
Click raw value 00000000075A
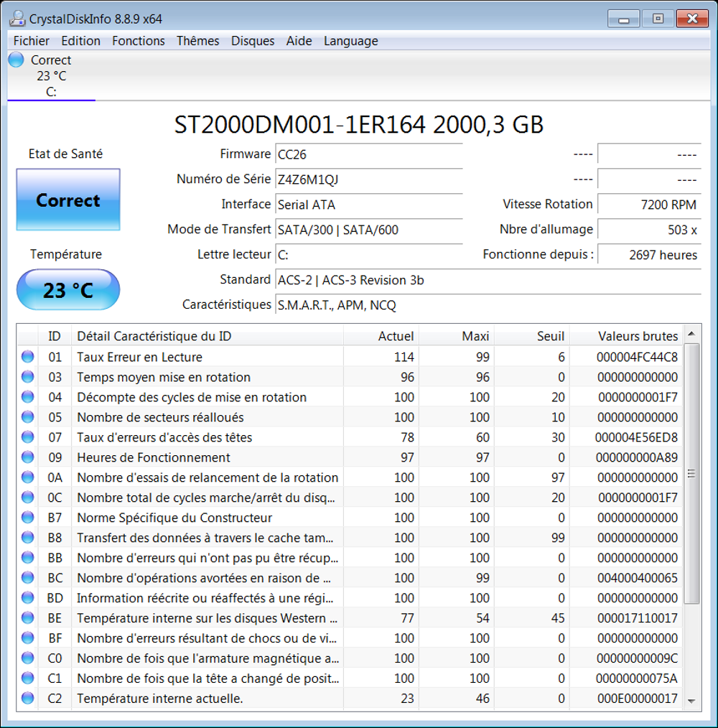[x=637, y=678]
